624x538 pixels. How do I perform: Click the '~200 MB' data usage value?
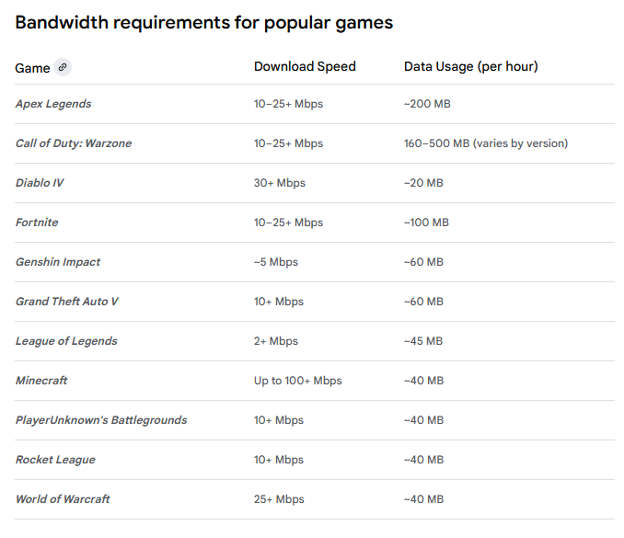pyautogui.click(x=426, y=104)
